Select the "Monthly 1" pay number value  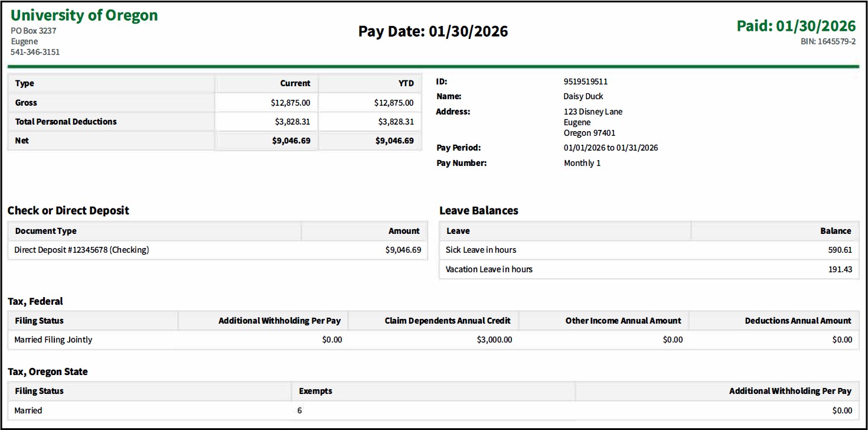tap(582, 163)
